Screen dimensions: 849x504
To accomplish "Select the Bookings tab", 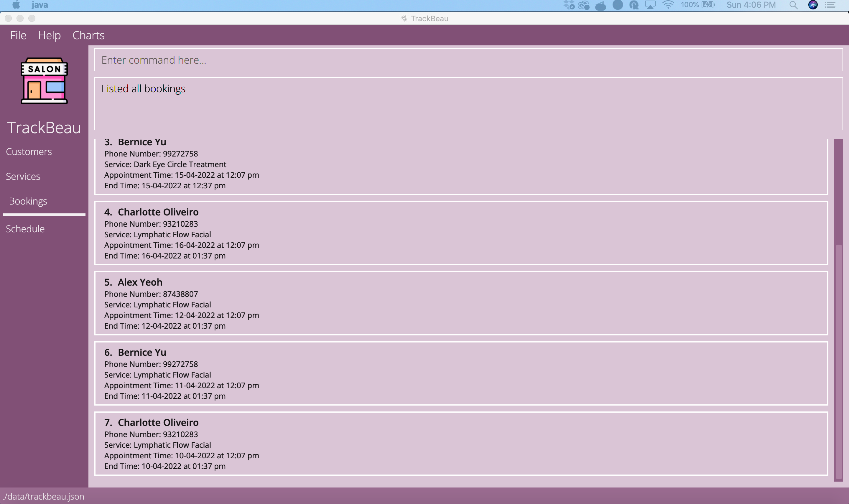I will point(28,201).
